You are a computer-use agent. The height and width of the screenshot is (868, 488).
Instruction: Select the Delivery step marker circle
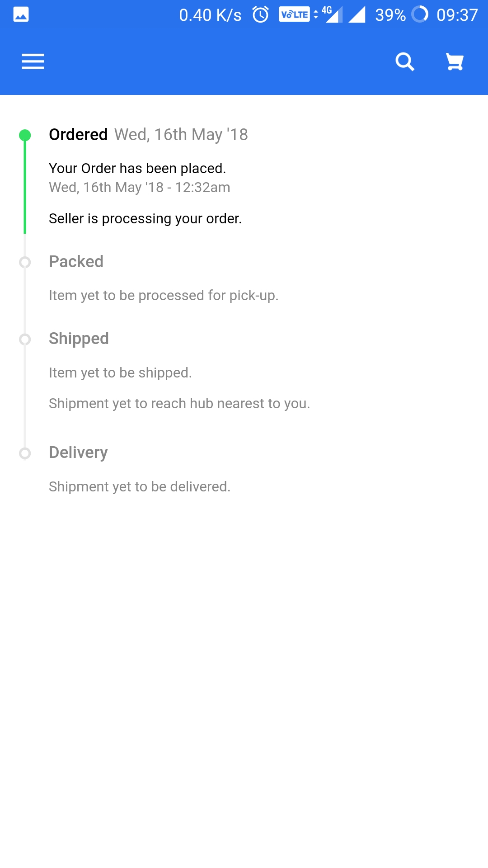(x=25, y=453)
